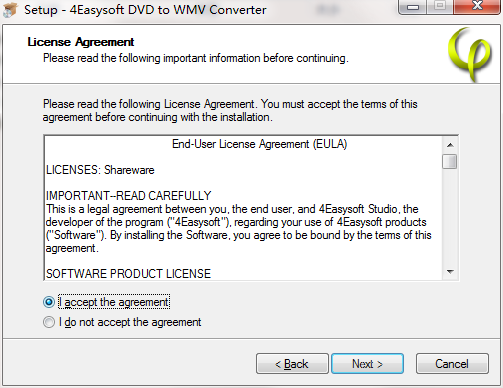Click the license scrollbar thumb
The width and height of the screenshot is (503, 388).
(450, 161)
